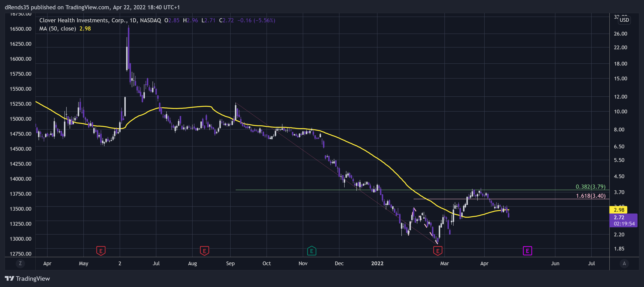Click the 15000.00 left axis value
644x287 pixels.
(x=21, y=119)
